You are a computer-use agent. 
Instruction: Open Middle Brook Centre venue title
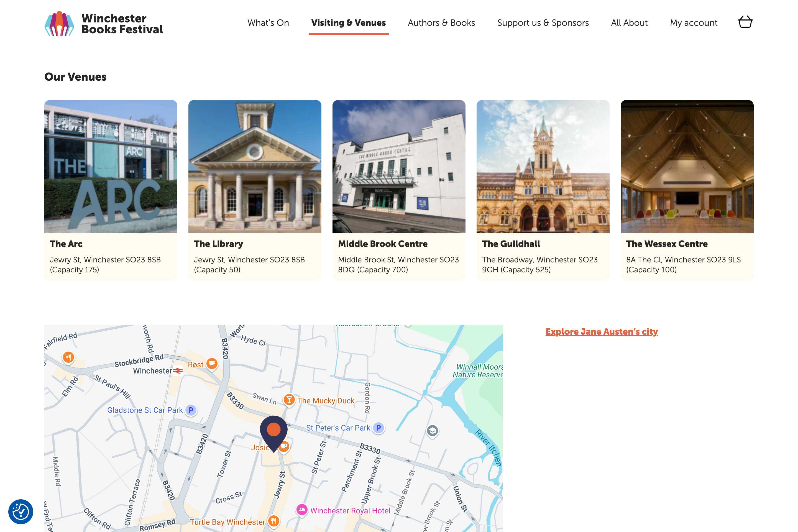point(383,244)
